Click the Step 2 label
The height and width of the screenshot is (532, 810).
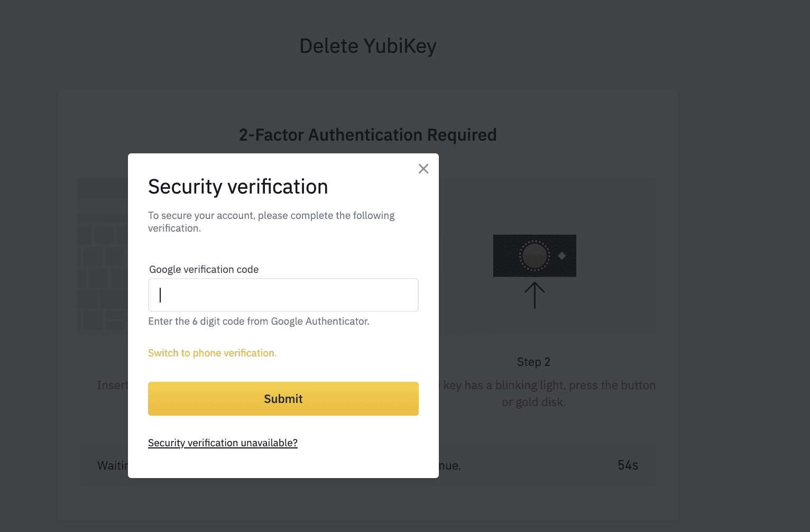click(x=533, y=362)
